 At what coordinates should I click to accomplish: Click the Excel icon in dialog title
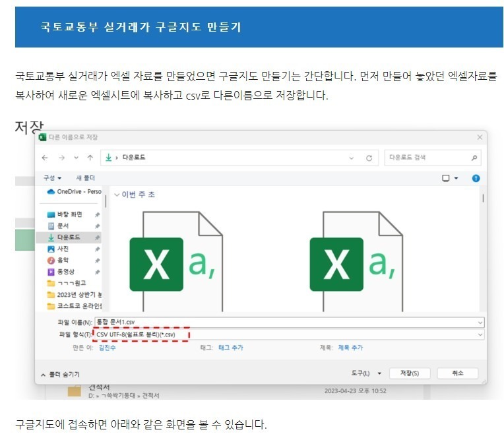(42, 137)
